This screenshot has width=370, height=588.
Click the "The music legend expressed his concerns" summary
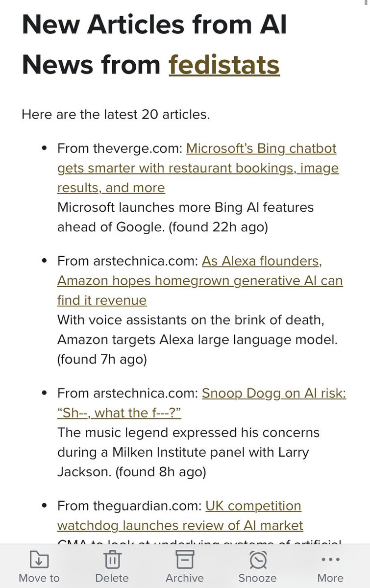[x=188, y=433]
